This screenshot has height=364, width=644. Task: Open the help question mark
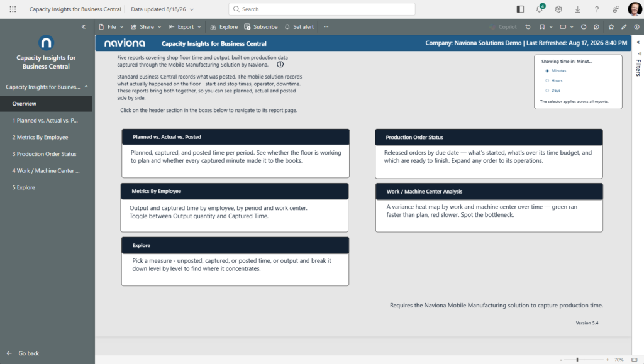pos(597,9)
